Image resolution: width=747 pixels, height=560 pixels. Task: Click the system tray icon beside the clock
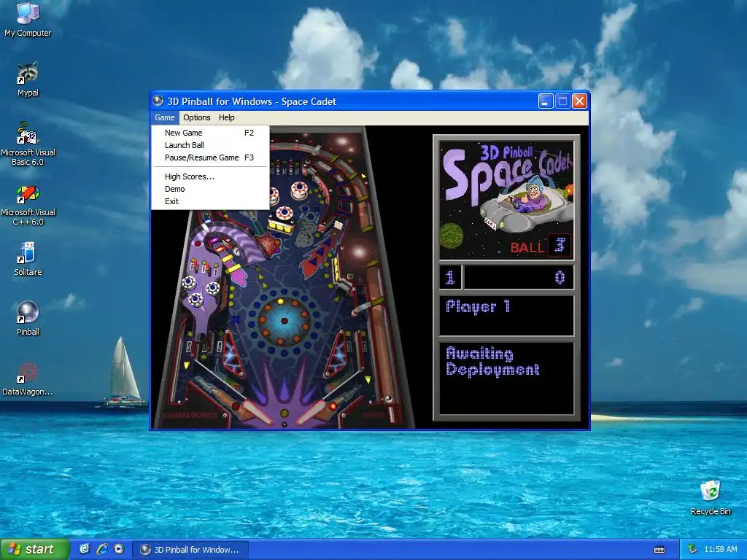tap(693, 549)
